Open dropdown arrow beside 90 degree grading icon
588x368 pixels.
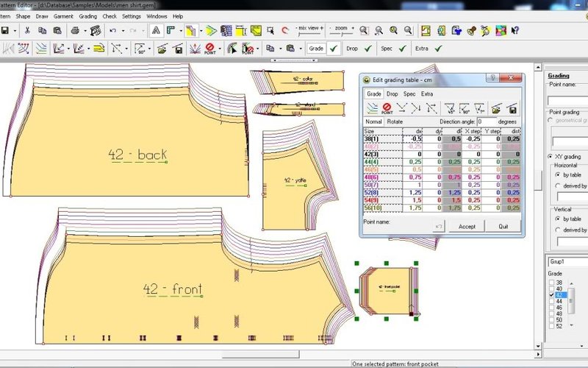pyautogui.click(x=149, y=49)
